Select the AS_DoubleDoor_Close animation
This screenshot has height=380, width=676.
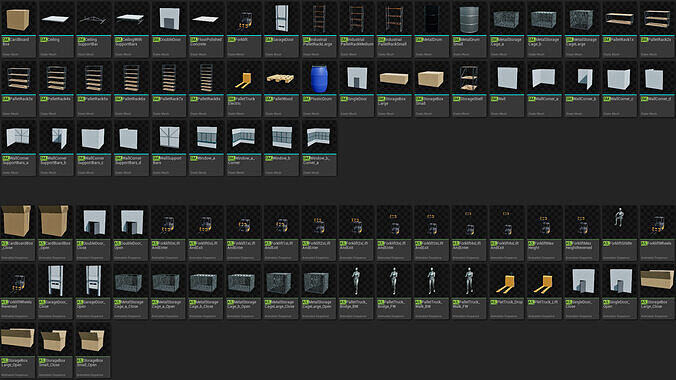pyautogui.click(x=93, y=233)
